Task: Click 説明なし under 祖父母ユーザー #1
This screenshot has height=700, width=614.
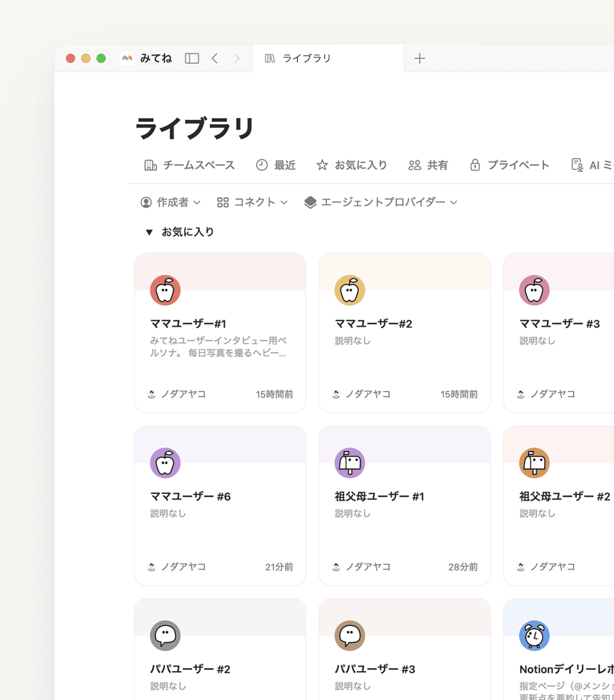Action: (353, 513)
